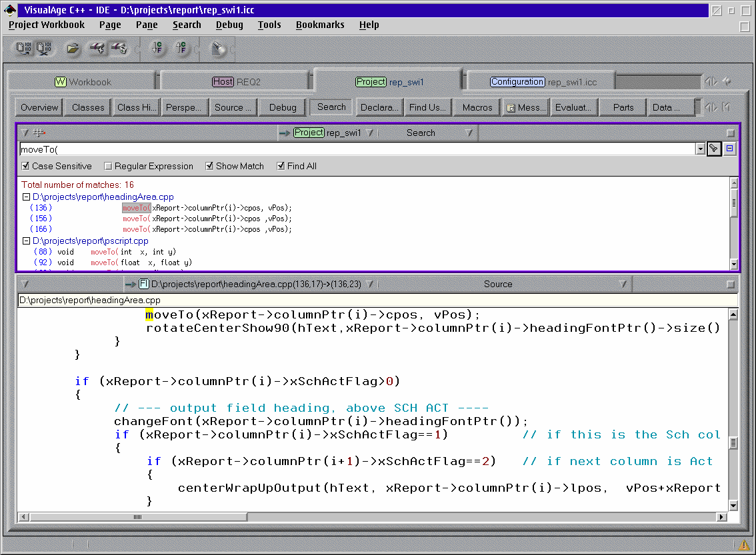Open the Project rep_swi1 link dropdown

[370, 133]
